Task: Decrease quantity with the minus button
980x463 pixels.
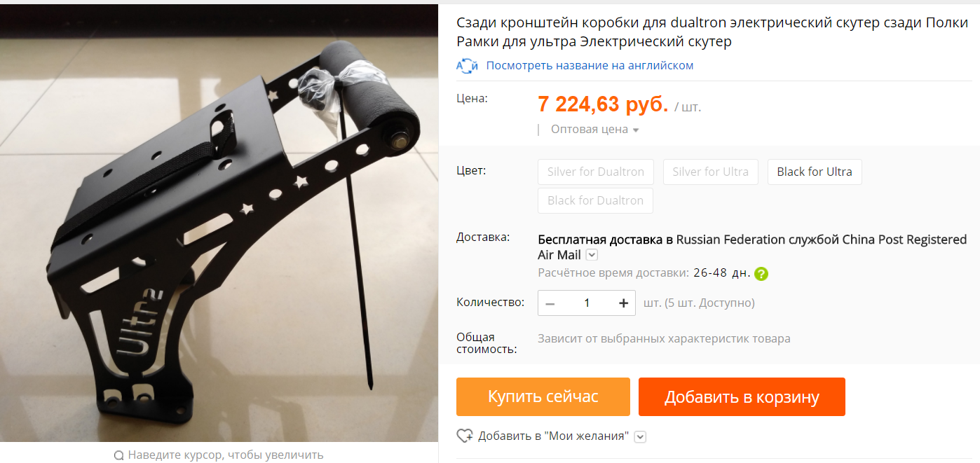Action: (550, 303)
